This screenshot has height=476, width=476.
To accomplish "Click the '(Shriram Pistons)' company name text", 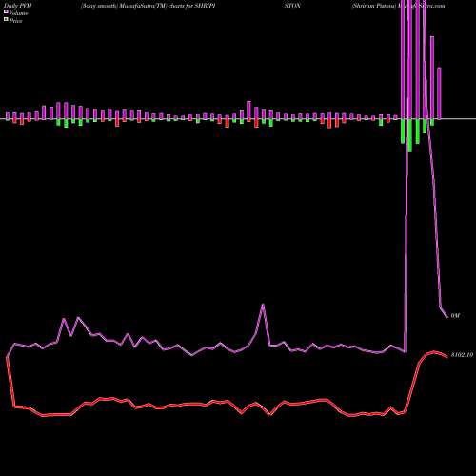I will (374, 6).
